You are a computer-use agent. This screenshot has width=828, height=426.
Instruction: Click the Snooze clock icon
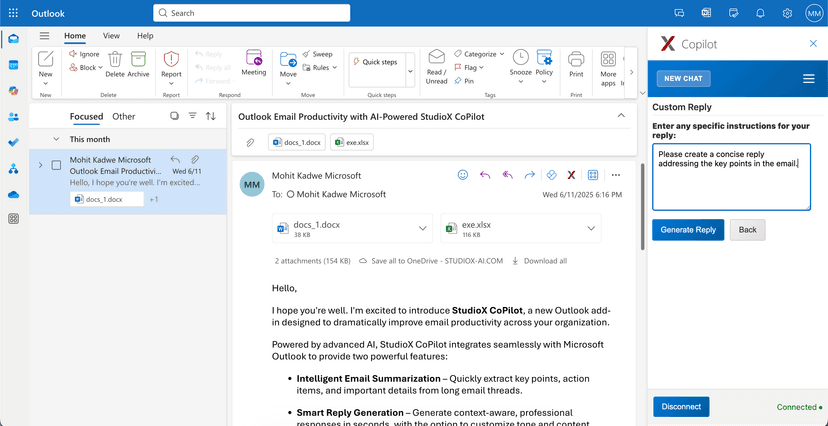coord(520,57)
